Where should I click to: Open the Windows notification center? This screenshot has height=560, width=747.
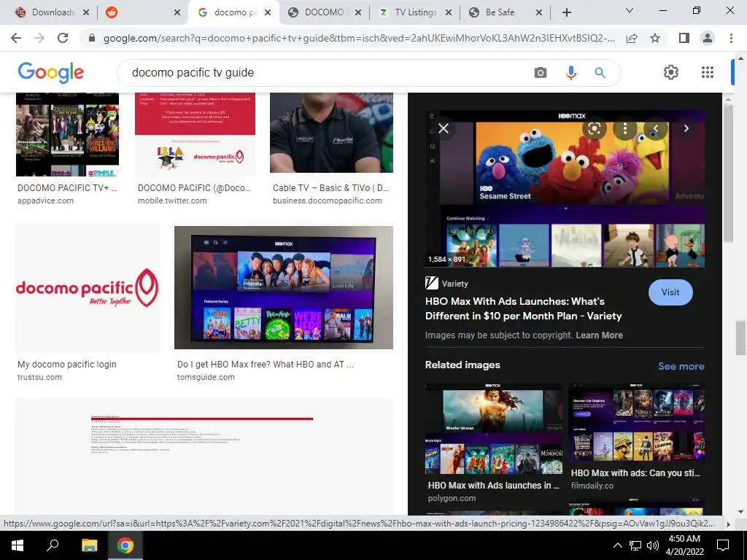coord(723,545)
